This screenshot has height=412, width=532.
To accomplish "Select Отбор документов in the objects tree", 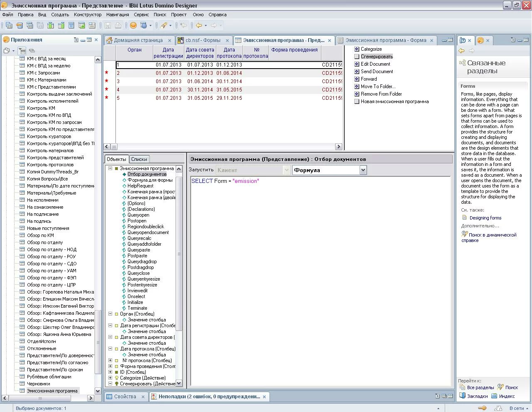I will [x=147, y=174].
